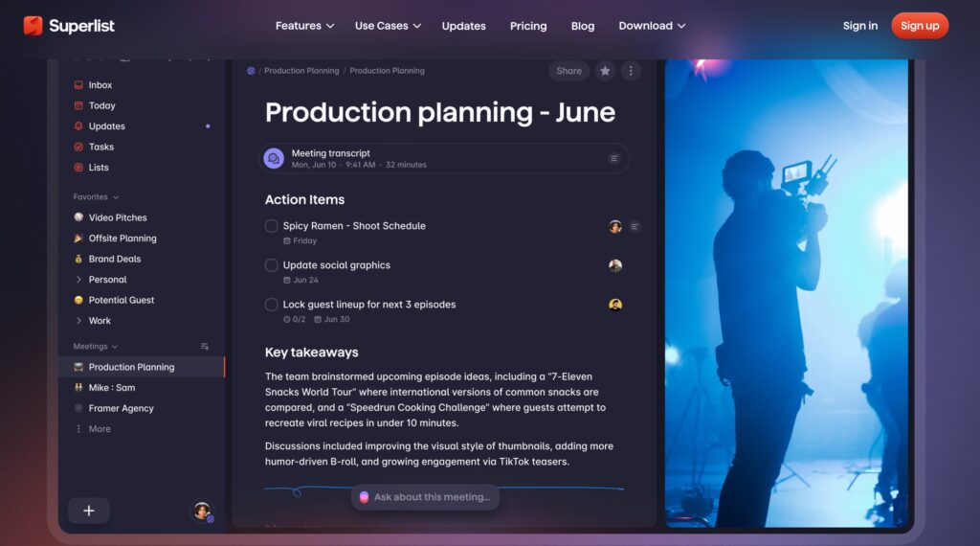Click the 0/2 subtask counter
980x546 pixels.
point(295,320)
